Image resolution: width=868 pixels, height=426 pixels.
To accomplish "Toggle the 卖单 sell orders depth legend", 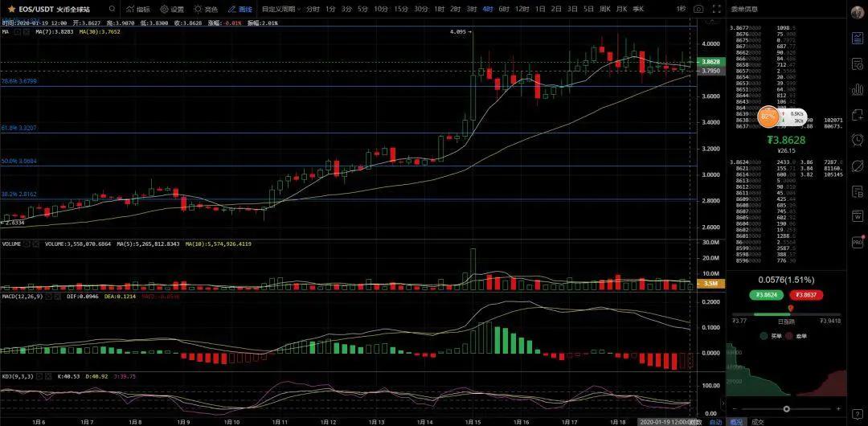I will point(796,336).
